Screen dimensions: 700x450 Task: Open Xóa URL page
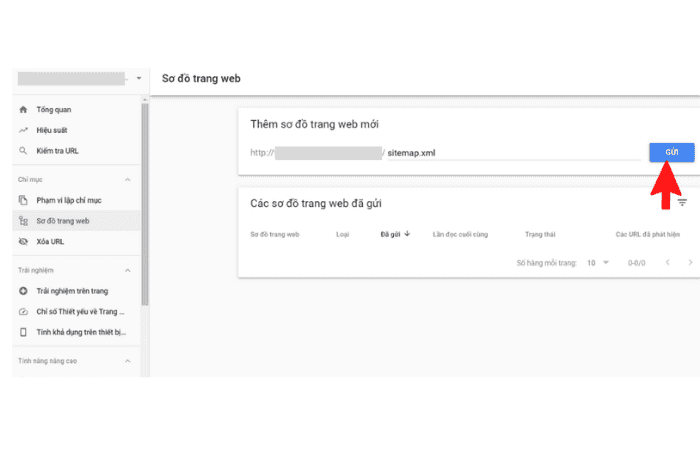76,242
